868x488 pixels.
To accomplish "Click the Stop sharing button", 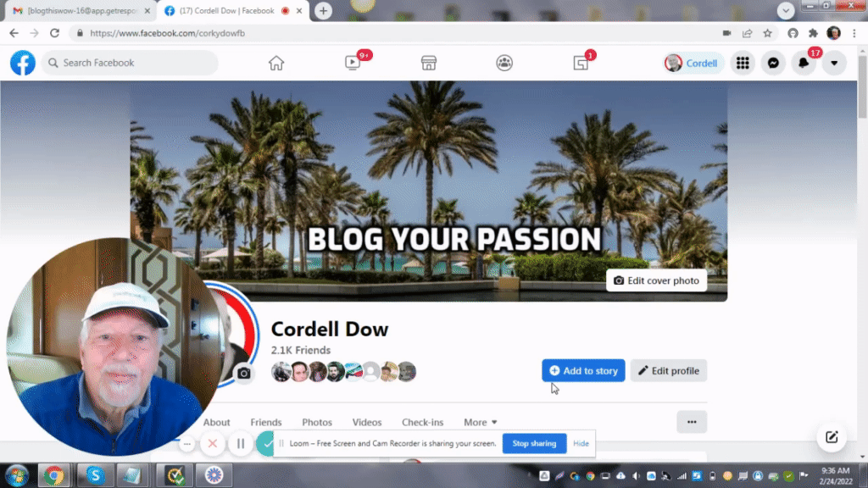I will tap(534, 443).
